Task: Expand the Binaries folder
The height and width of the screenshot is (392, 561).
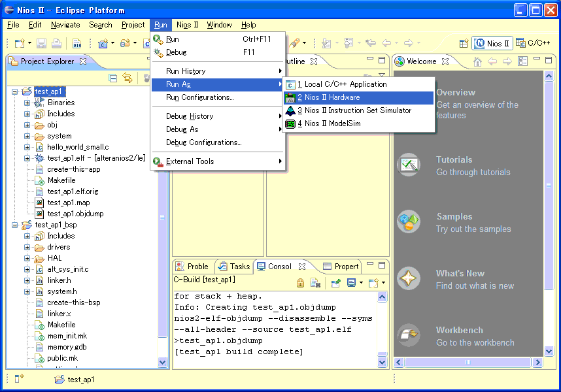Action: (x=27, y=103)
